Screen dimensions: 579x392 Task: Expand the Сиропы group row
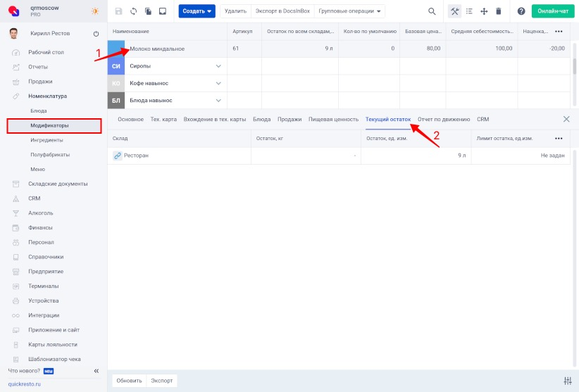(x=218, y=66)
